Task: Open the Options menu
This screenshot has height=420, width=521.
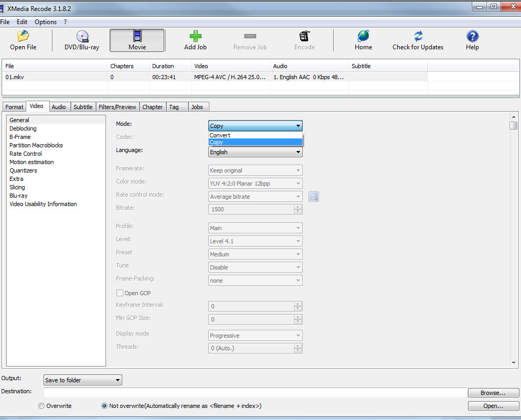Action: [46, 22]
